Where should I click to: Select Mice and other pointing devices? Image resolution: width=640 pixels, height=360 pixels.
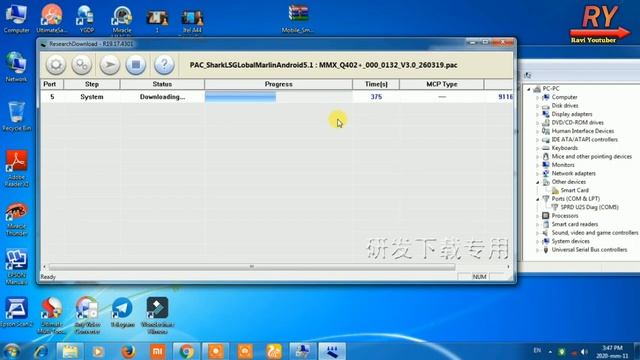click(591, 156)
